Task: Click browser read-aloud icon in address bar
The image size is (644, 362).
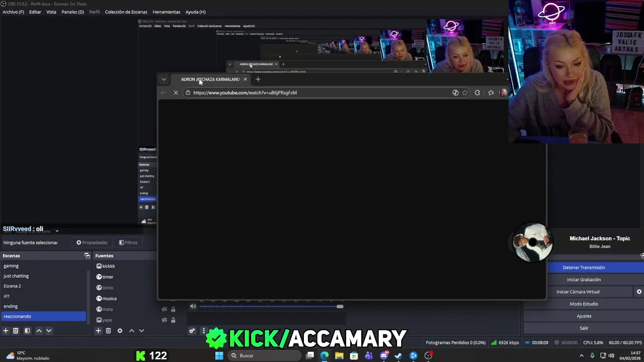Action: pos(455,93)
